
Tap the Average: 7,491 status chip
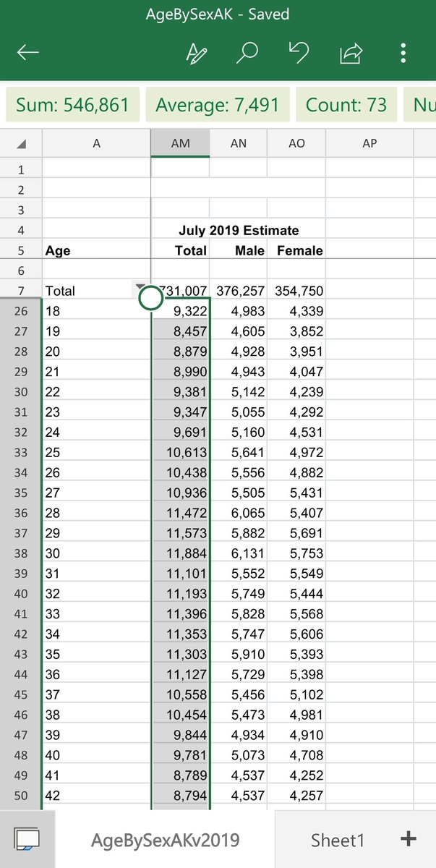click(218, 105)
